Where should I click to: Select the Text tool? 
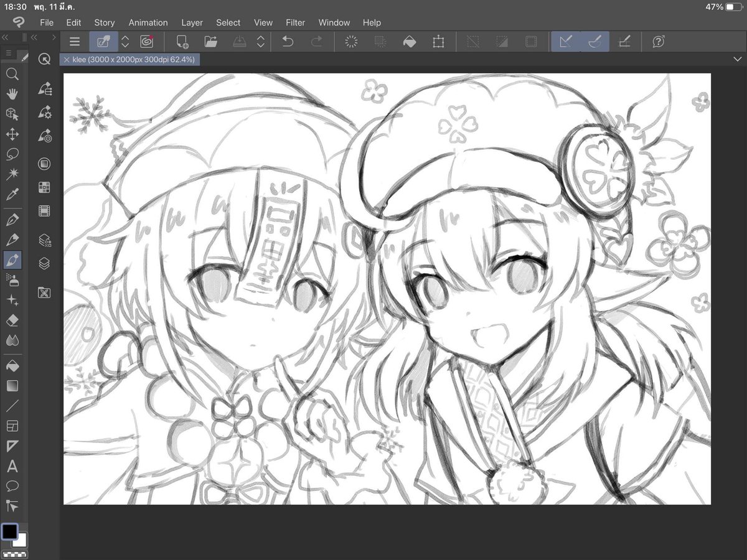(x=12, y=466)
